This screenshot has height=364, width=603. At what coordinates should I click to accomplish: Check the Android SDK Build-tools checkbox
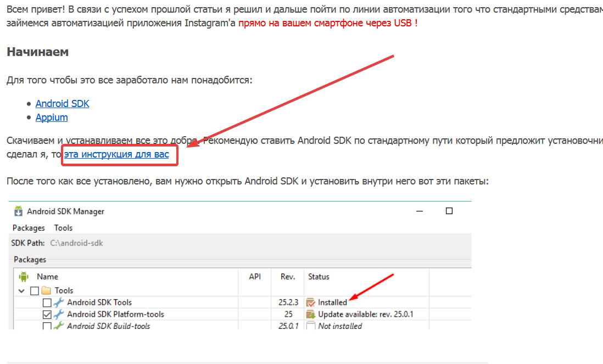pyautogui.click(x=47, y=326)
